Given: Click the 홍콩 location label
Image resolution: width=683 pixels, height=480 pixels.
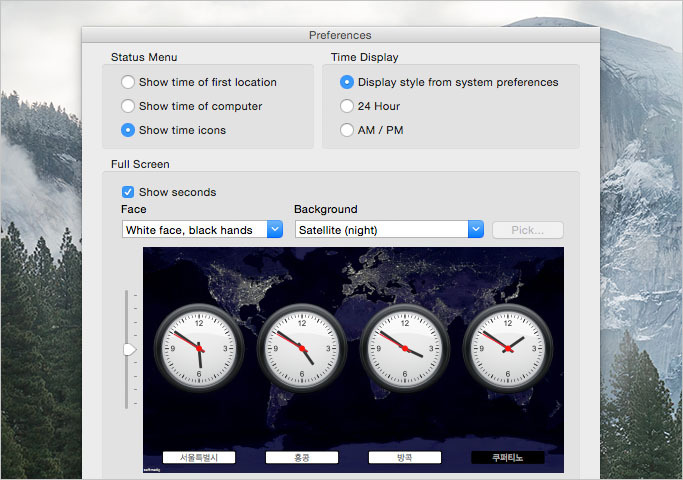Looking at the screenshot, I should (x=302, y=457).
